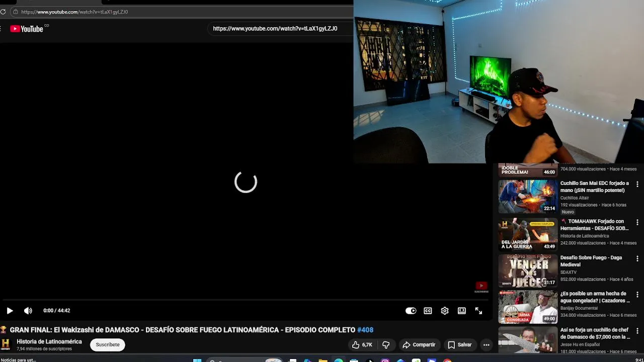Screen dimensions: 644x362
Task: Open the Historia de Latinoamérica channel avatar
Action: coord(6,344)
